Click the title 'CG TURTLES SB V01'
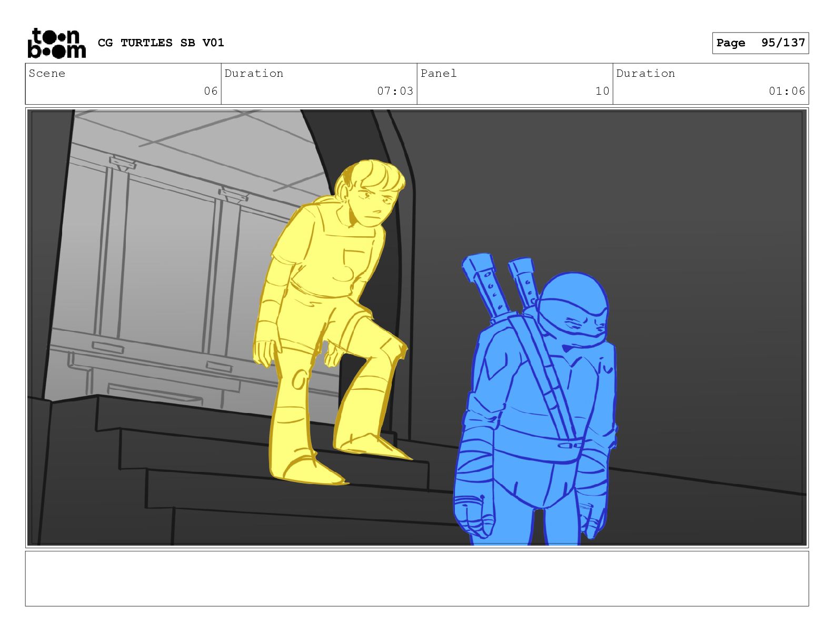834x644 pixels. 161,43
